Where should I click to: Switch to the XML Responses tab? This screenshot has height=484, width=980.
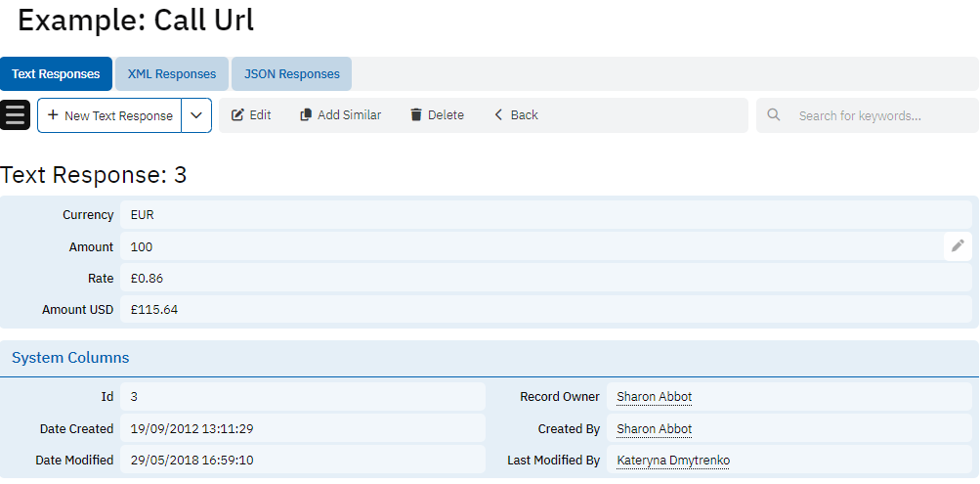pyautogui.click(x=172, y=74)
